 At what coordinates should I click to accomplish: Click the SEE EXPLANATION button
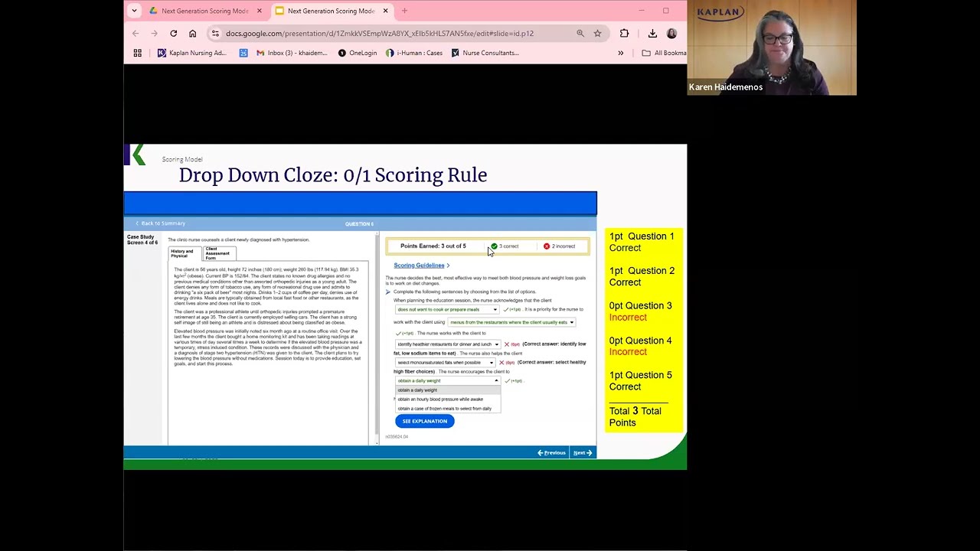[425, 422]
